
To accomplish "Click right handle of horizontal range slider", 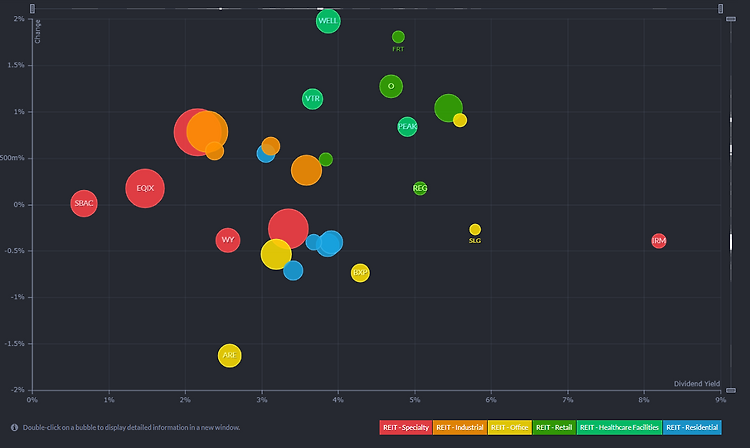I will tap(720, 9).
